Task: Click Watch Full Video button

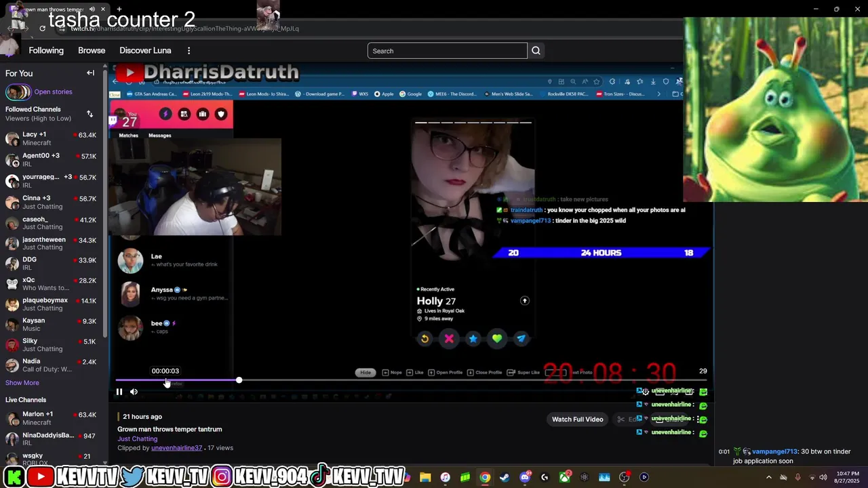Action: point(577,420)
